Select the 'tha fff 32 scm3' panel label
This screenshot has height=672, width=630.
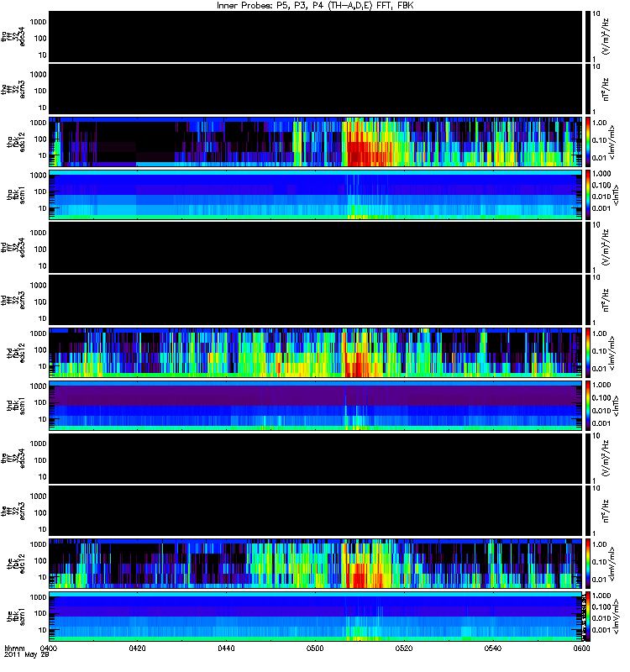coord(13,89)
